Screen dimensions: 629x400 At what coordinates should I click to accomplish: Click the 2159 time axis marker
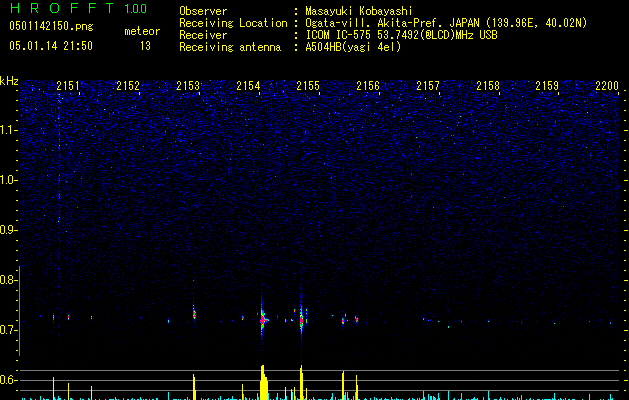click(547, 85)
